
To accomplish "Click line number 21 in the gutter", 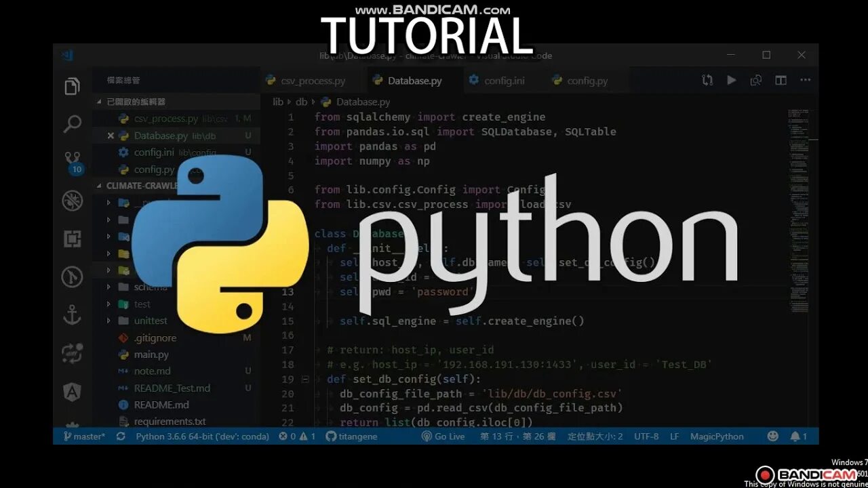I will 288,408.
